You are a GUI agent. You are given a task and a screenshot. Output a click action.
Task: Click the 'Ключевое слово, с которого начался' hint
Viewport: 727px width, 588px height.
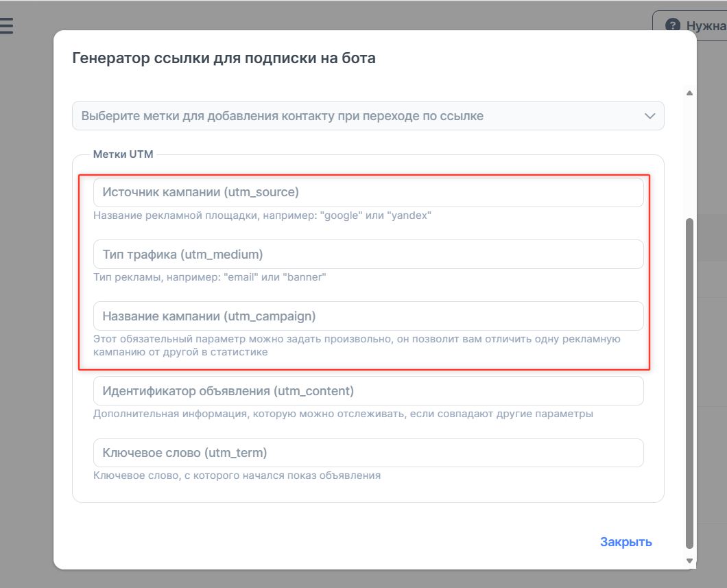(237, 475)
